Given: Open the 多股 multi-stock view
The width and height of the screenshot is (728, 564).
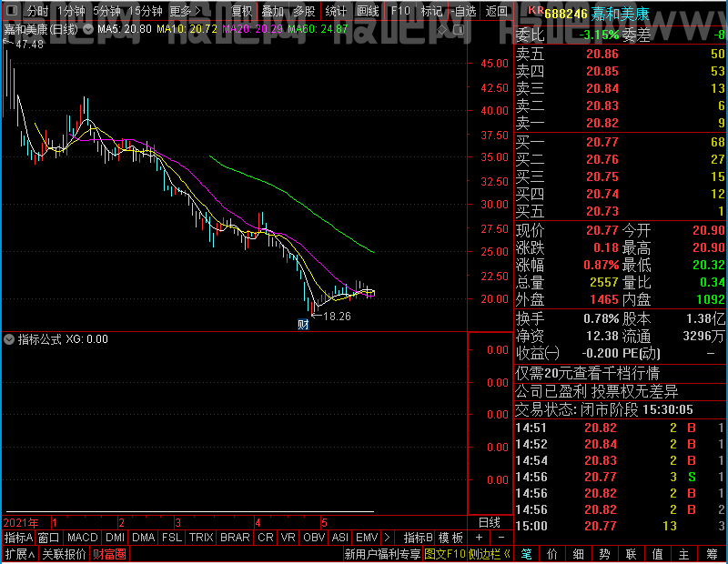Looking at the screenshot, I should (x=304, y=11).
